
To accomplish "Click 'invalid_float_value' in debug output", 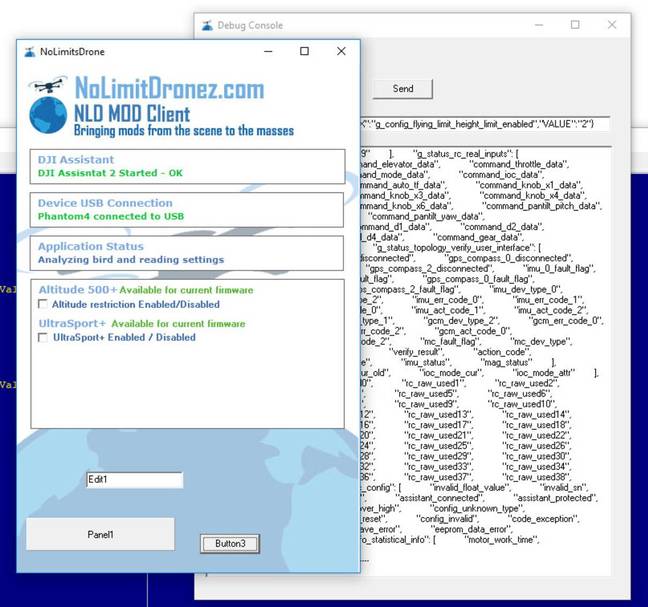I will point(469,488).
